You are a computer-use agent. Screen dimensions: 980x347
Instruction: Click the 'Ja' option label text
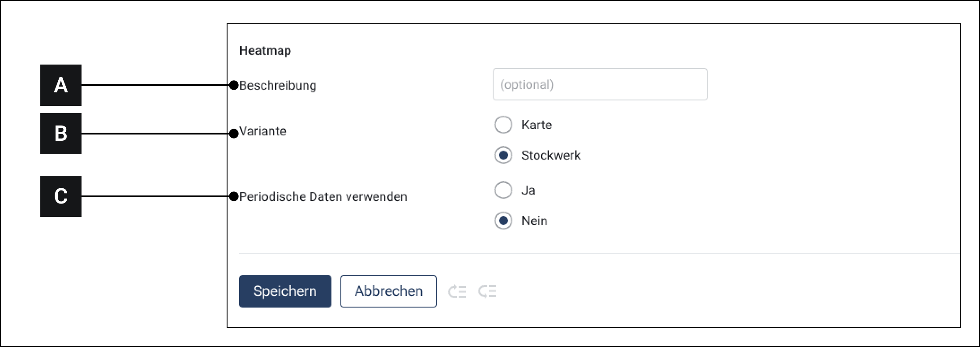pyautogui.click(x=528, y=190)
